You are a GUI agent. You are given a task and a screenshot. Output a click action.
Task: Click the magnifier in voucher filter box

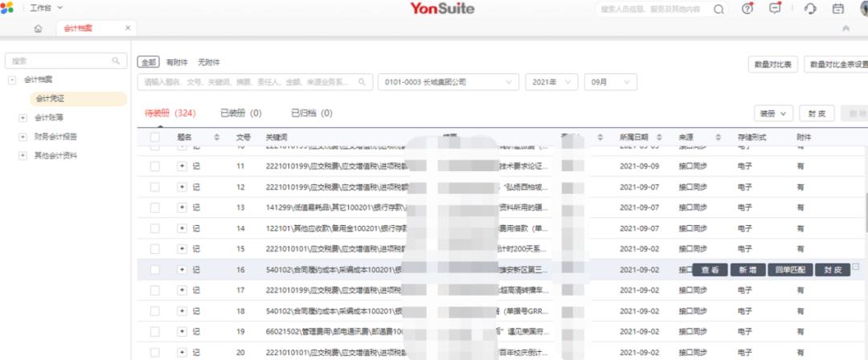coord(362,82)
